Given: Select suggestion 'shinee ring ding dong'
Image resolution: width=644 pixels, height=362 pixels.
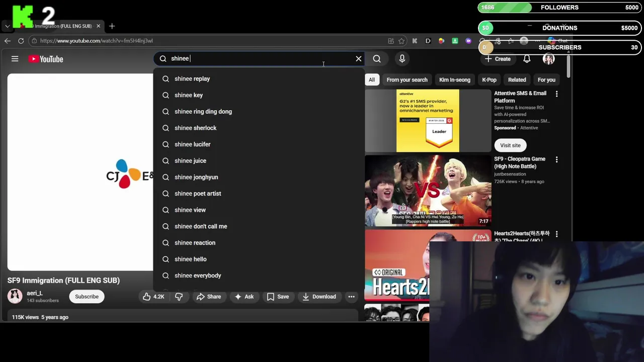Looking at the screenshot, I should tap(259, 112).
